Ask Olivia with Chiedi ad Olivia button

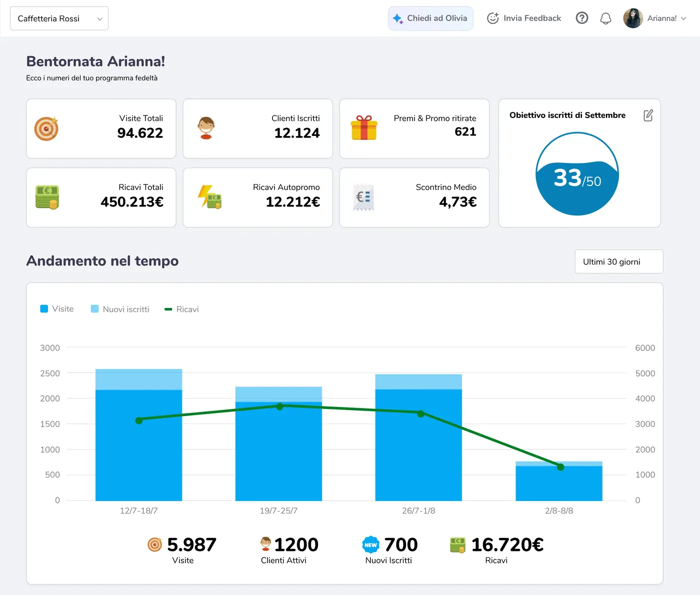tap(430, 18)
